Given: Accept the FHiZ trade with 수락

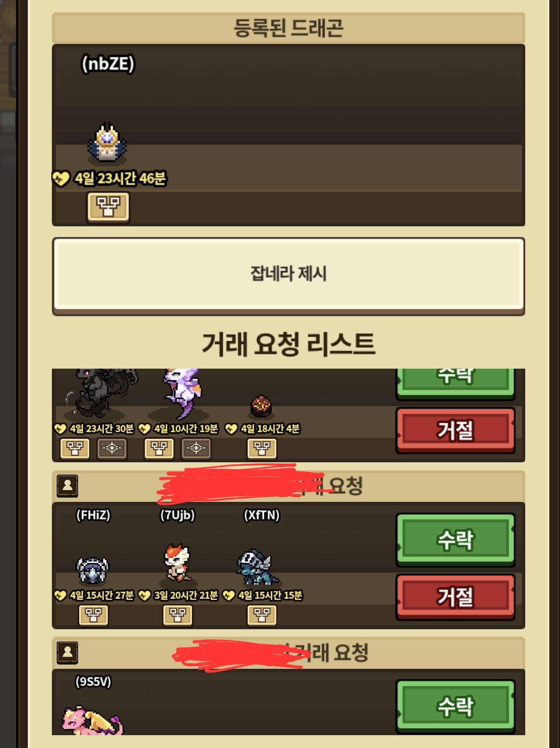Looking at the screenshot, I should click(455, 540).
